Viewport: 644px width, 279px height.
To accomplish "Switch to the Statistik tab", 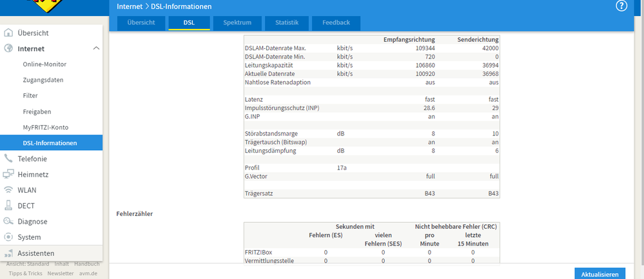I will click(287, 23).
